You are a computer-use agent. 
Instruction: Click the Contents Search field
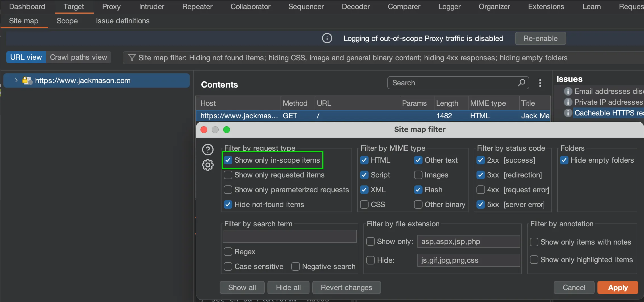458,83
